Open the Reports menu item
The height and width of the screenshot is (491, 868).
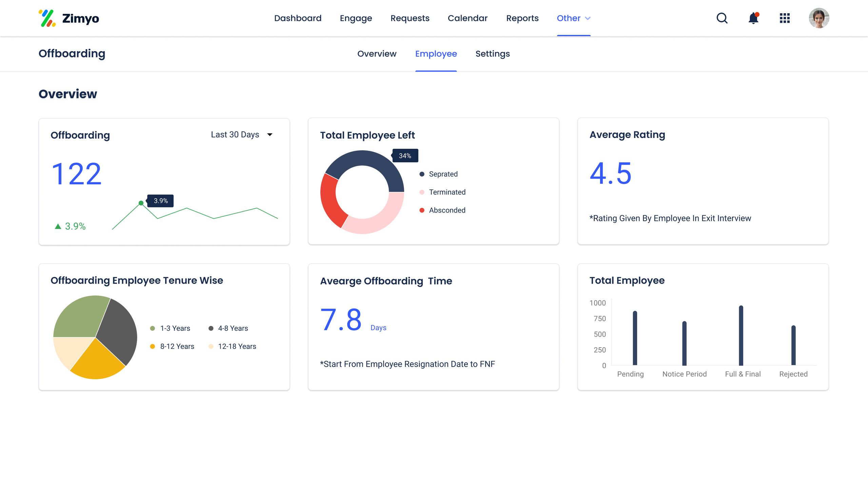[522, 18]
